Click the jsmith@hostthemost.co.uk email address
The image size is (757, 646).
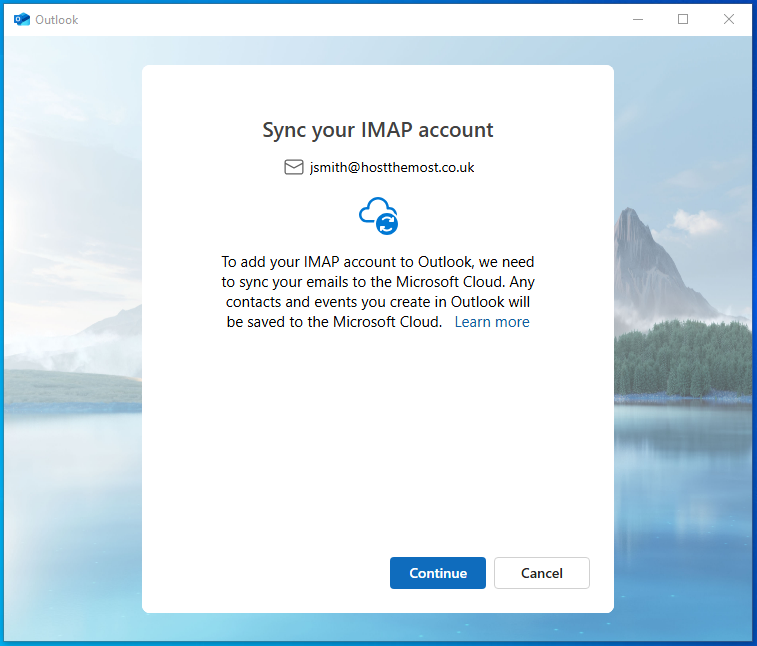tap(391, 167)
